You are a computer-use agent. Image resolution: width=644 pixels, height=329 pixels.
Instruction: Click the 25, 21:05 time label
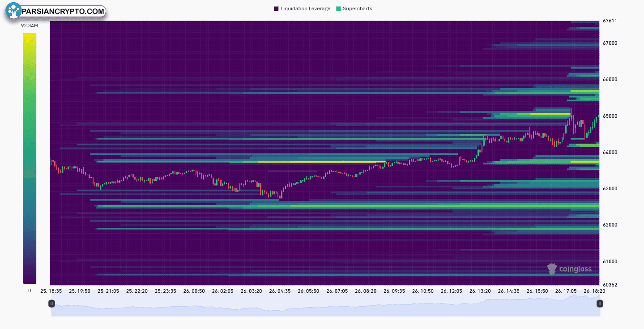(108, 291)
